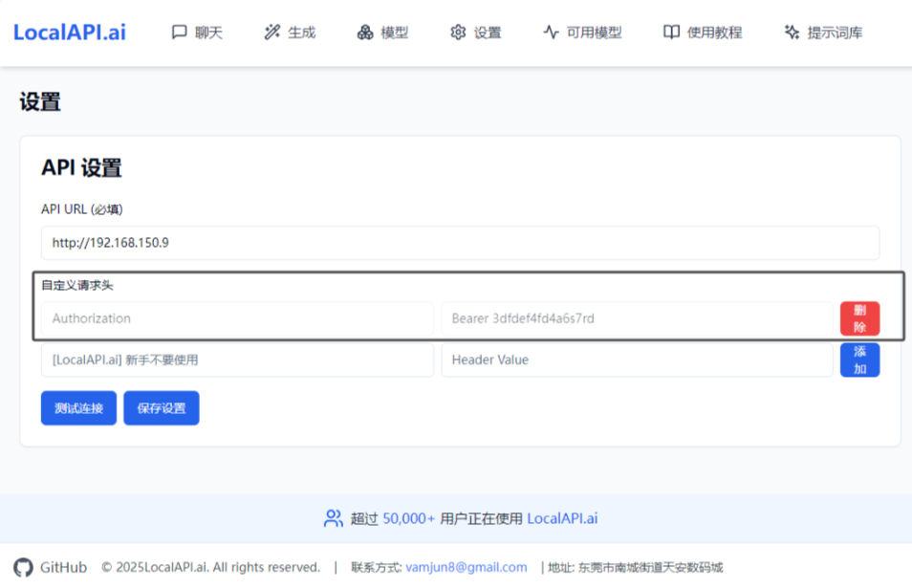Viewport: 912px width, 588px height.
Task: Click the GitHub icon in the footer
Action: coord(22,567)
